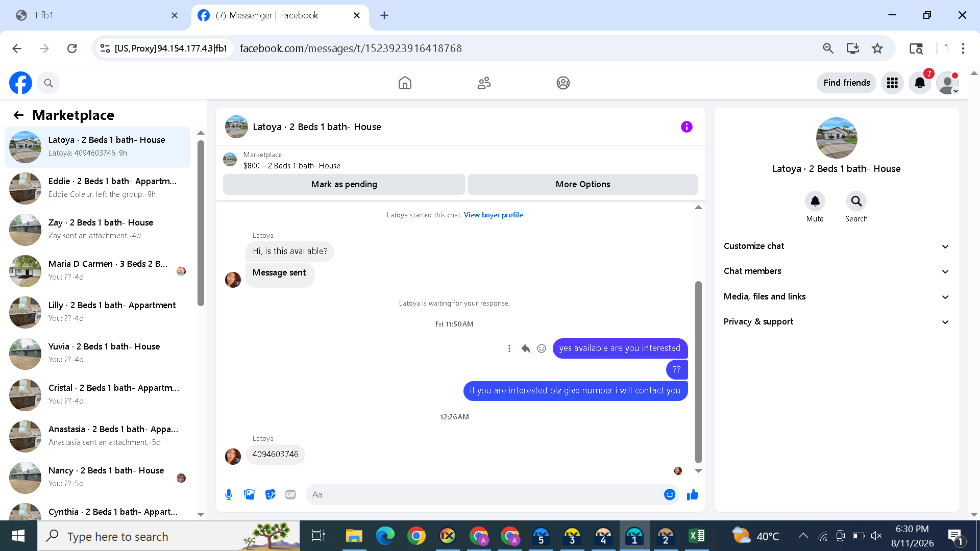Attach a photo file icon
Screen dimensions: 980x551
point(249,494)
